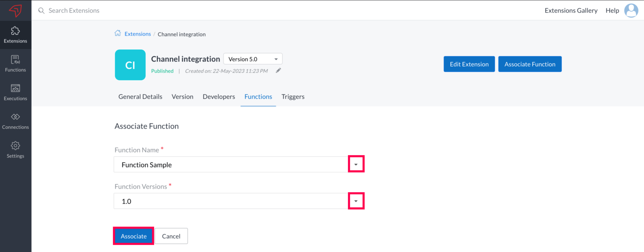Image resolution: width=644 pixels, height=252 pixels.
Task: Switch to the Developers tab
Action: coord(219,97)
